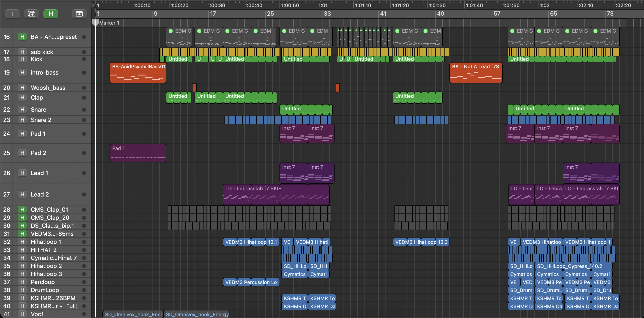Screen dimensions: 644x318
Task: Disable Hide on BA - Ah...upreset track
Action: (x=22, y=37)
